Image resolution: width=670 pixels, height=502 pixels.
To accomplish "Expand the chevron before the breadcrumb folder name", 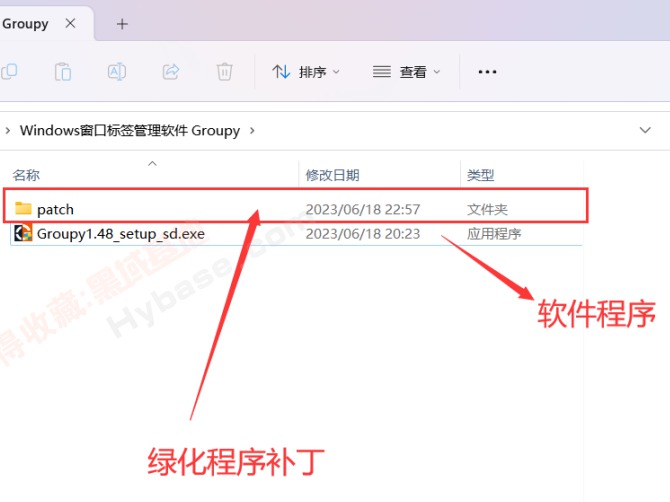I will (8, 130).
